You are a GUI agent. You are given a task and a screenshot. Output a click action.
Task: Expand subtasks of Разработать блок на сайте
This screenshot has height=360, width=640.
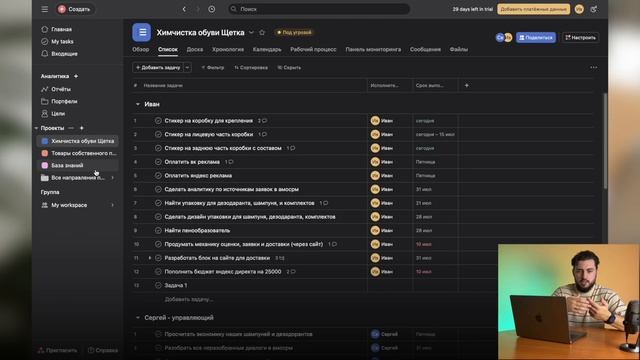pos(150,258)
